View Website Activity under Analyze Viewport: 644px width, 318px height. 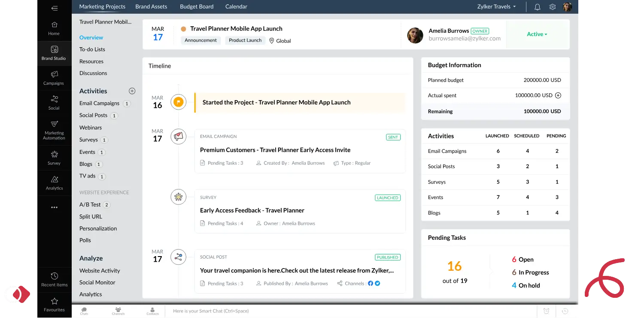pyautogui.click(x=99, y=270)
